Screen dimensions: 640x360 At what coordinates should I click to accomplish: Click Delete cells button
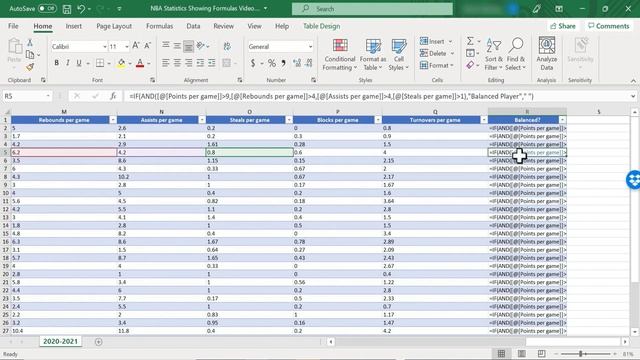coord(437,53)
